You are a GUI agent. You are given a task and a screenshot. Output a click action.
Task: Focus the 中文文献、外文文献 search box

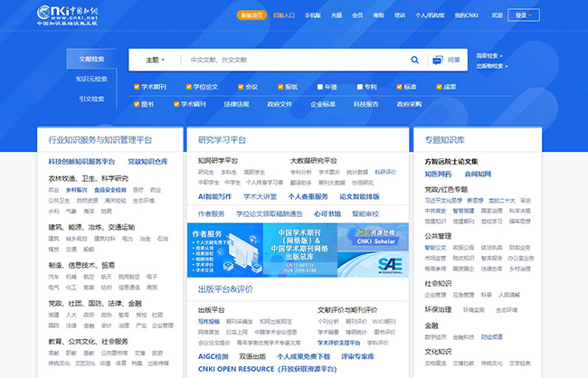[296, 60]
